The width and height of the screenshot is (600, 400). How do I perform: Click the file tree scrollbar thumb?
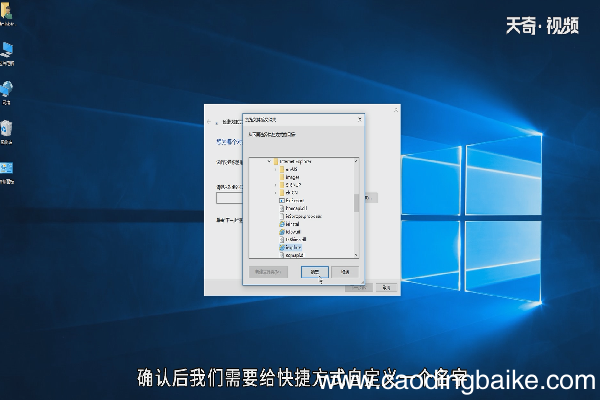click(x=356, y=203)
